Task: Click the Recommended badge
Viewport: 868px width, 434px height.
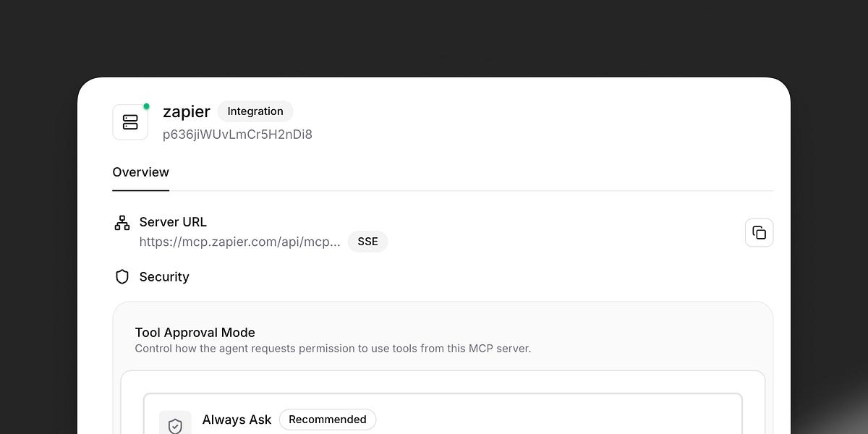Action: coord(328,420)
